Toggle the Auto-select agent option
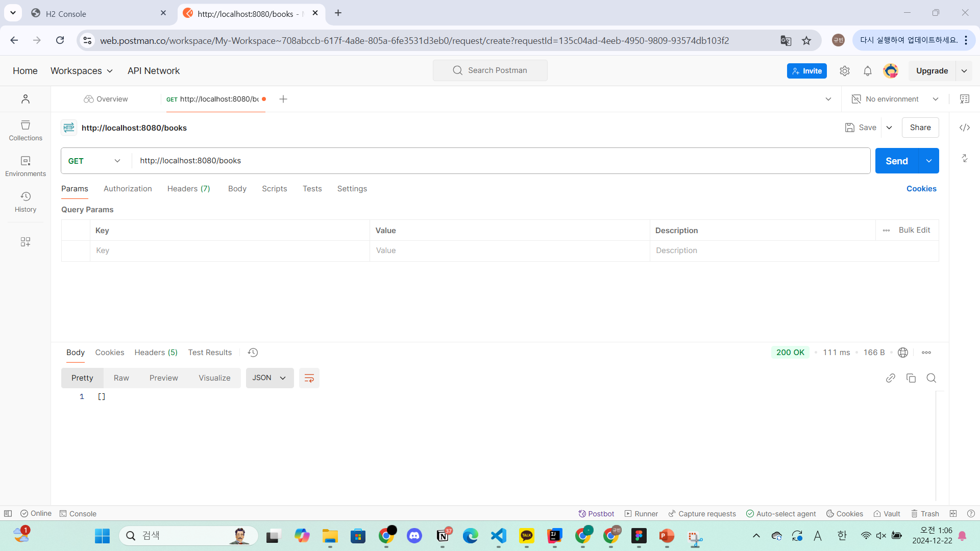 click(x=781, y=514)
